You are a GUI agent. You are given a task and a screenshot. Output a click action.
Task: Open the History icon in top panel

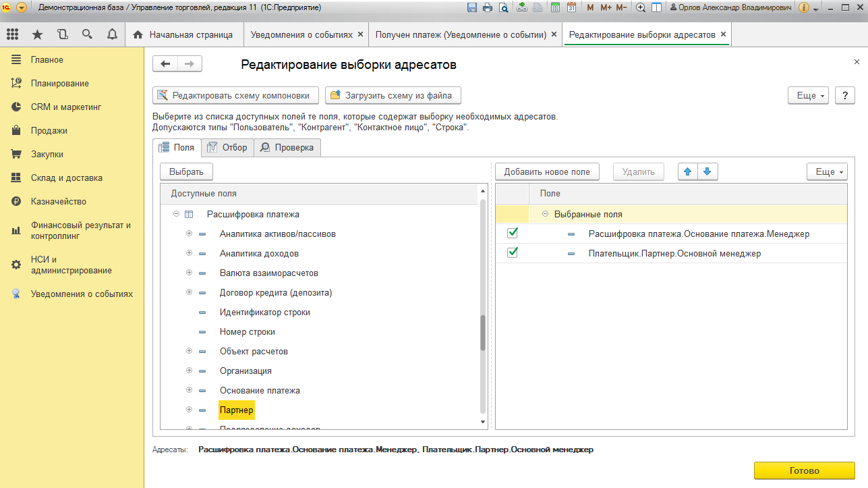[x=62, y=34]
